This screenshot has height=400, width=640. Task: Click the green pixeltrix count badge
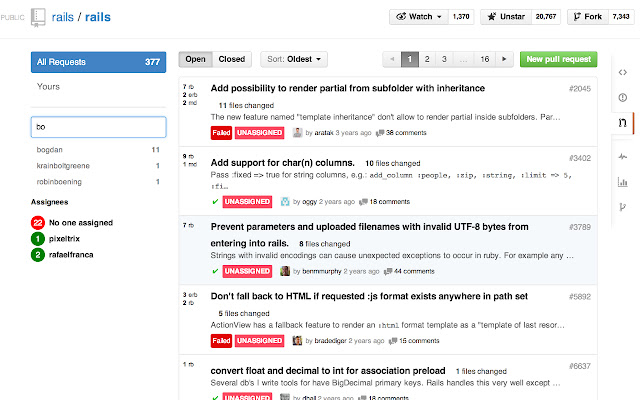[x=38, y=239]
